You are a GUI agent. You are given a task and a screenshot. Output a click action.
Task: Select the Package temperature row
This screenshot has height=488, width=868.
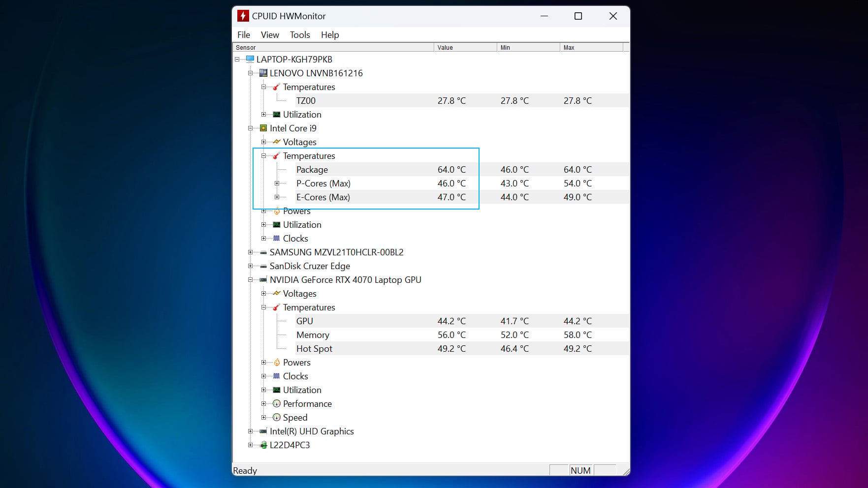[462, 169]
